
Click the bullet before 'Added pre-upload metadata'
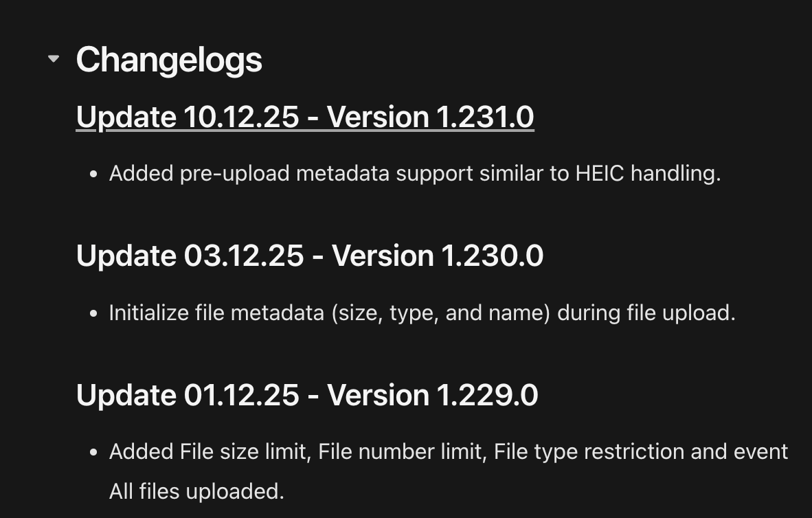[x=94, y=174]
